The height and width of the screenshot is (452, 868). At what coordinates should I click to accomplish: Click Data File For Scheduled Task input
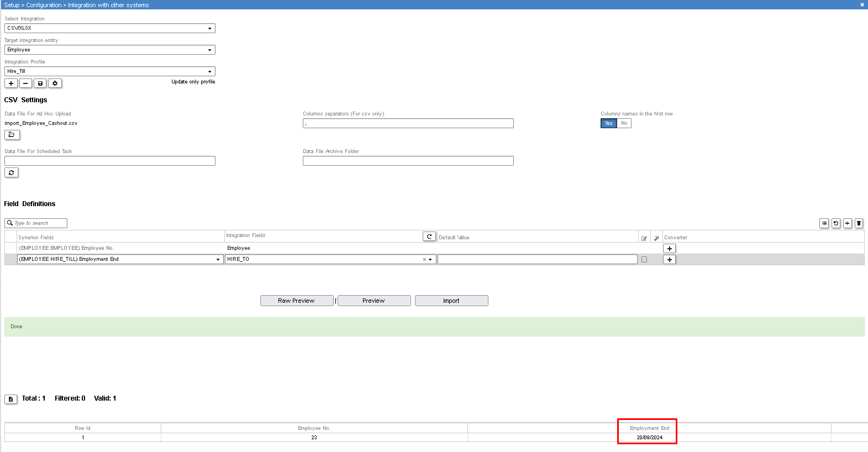[x=110, y=161]
